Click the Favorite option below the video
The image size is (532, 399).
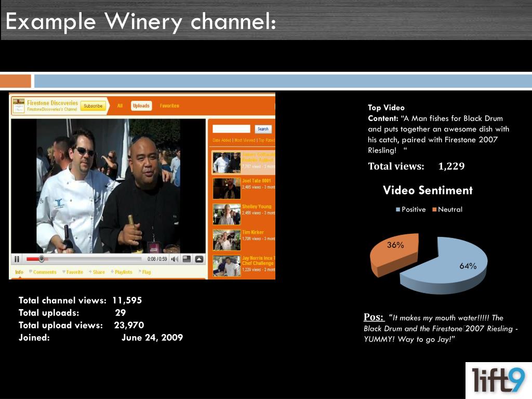point(73,272)
